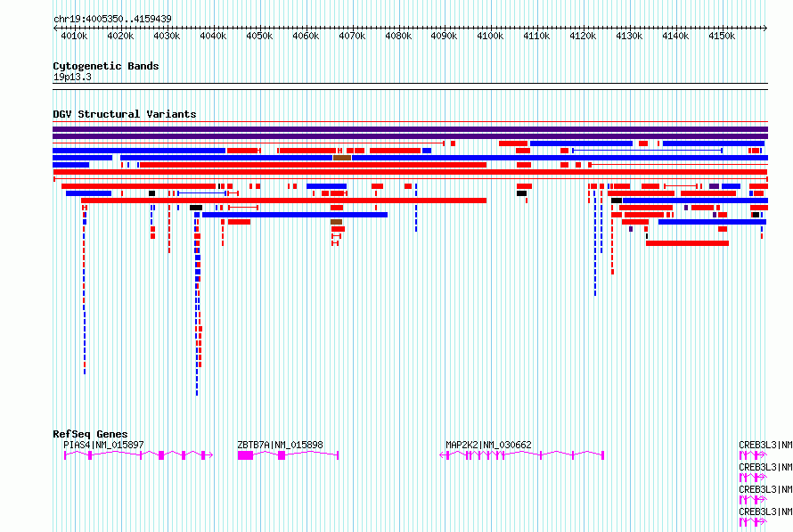793x532 pixels.
Task: Select the PIAS4|NM_015897 gene label
Action: tap(103, 445)
